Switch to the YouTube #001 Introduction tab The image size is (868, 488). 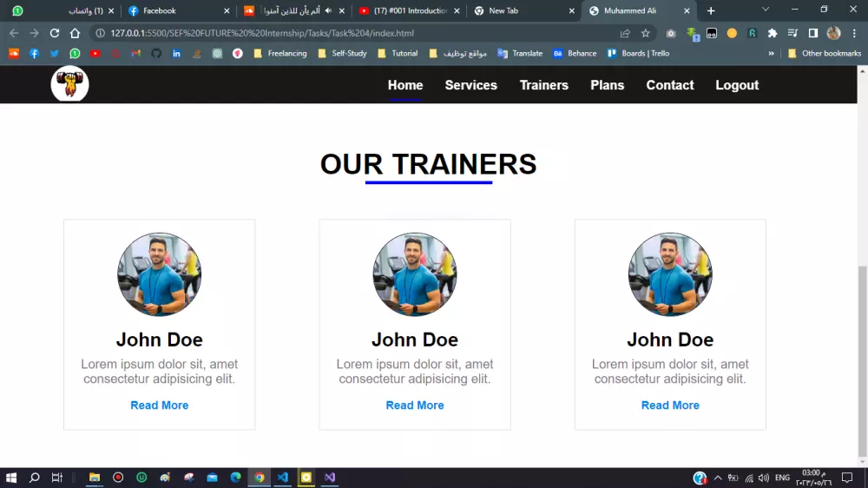coord(410,10)
